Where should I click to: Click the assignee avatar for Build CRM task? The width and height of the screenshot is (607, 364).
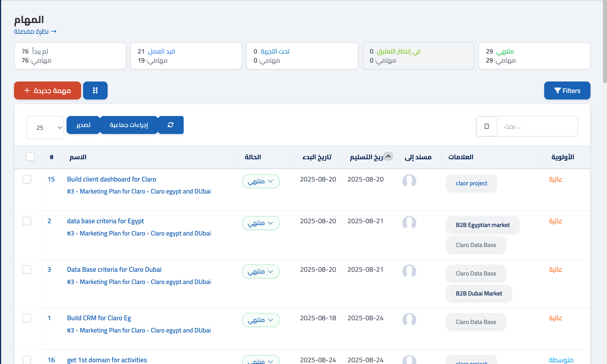[x=409, y=319]
